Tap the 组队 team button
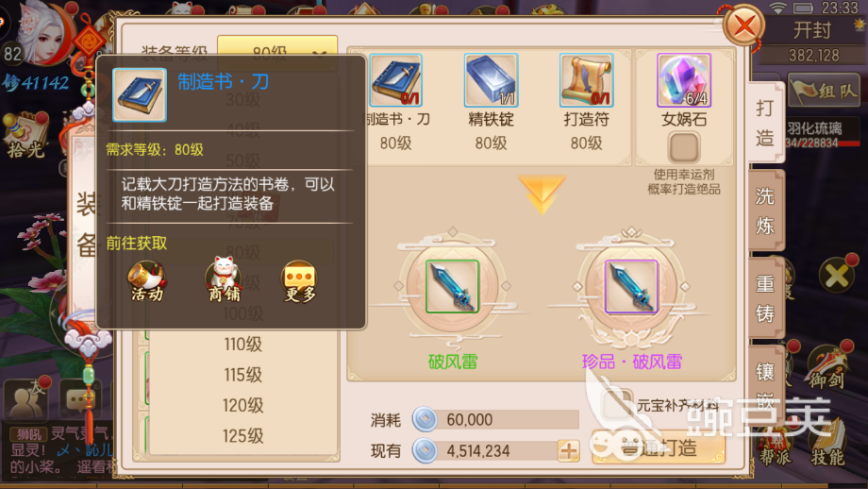This screenshot has height=489, width=868. pos(825,91)
